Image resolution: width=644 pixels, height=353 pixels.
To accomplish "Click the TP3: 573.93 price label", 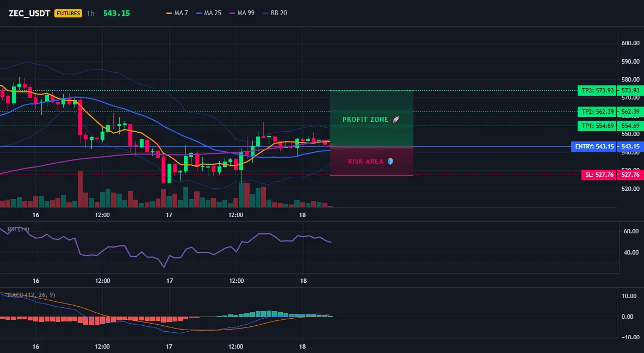I will (x=597, y=90).
